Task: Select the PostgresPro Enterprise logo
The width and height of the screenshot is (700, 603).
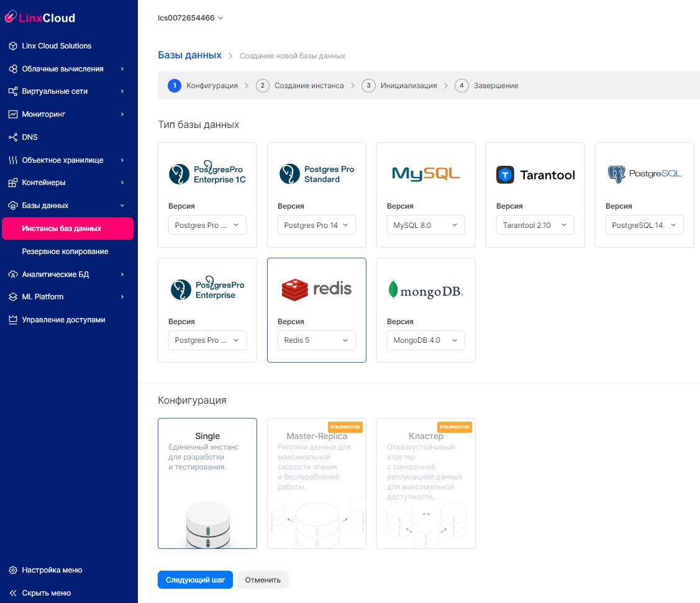Action: point(207,289)
